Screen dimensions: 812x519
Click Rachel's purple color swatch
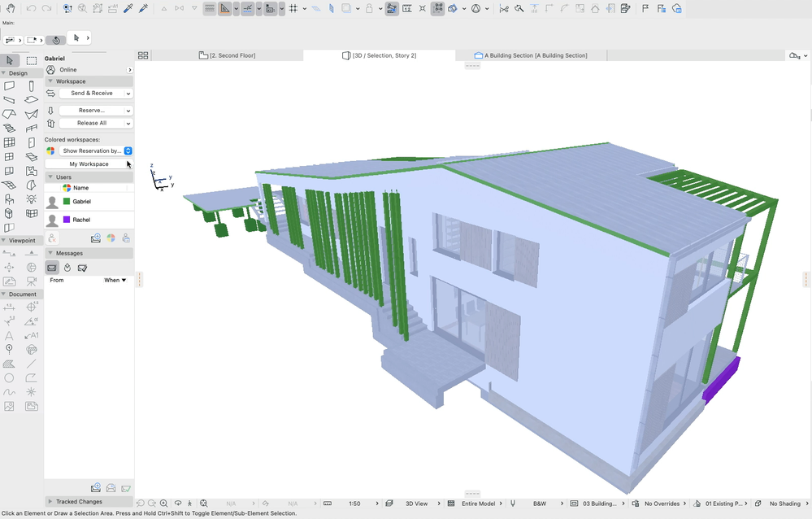click(67, 220)
